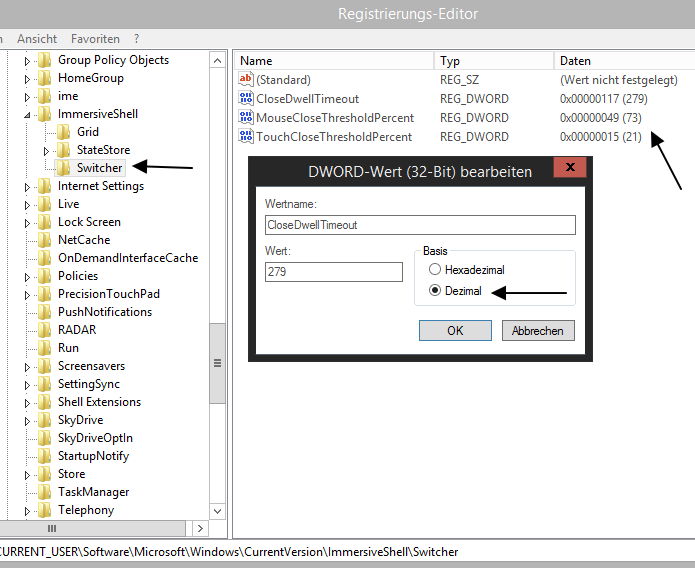Select the Hexadezimal radio button
Viewport: 695px width, 568px height.
click(433, 270)
